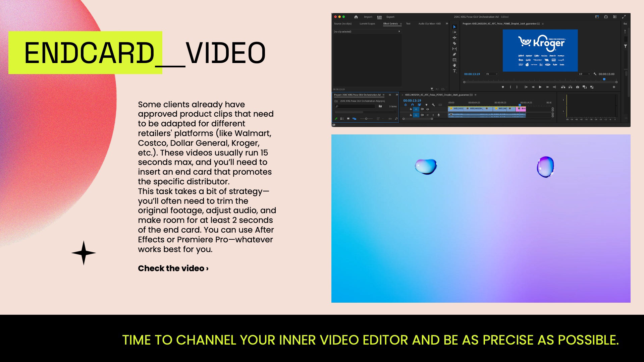Mute the A1 audio track
The height and width of the screenshot is (362, 644).
[428, 115]
